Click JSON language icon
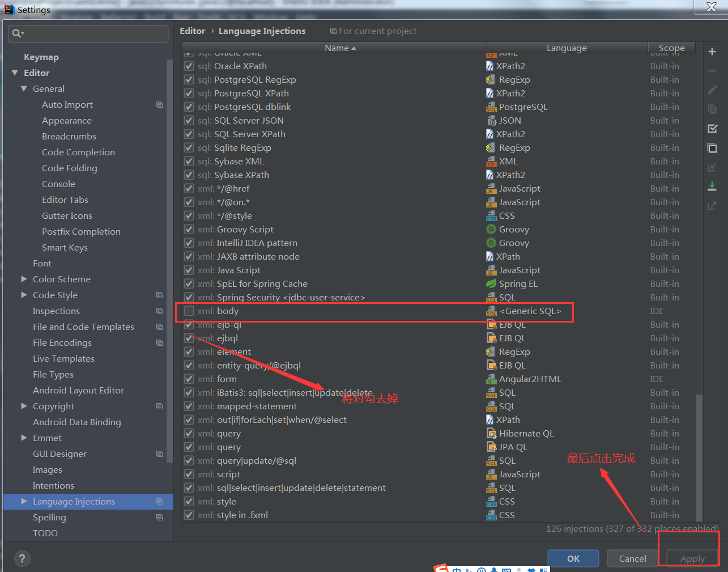Viewport: 728px width, 572px height. point(491,120)
